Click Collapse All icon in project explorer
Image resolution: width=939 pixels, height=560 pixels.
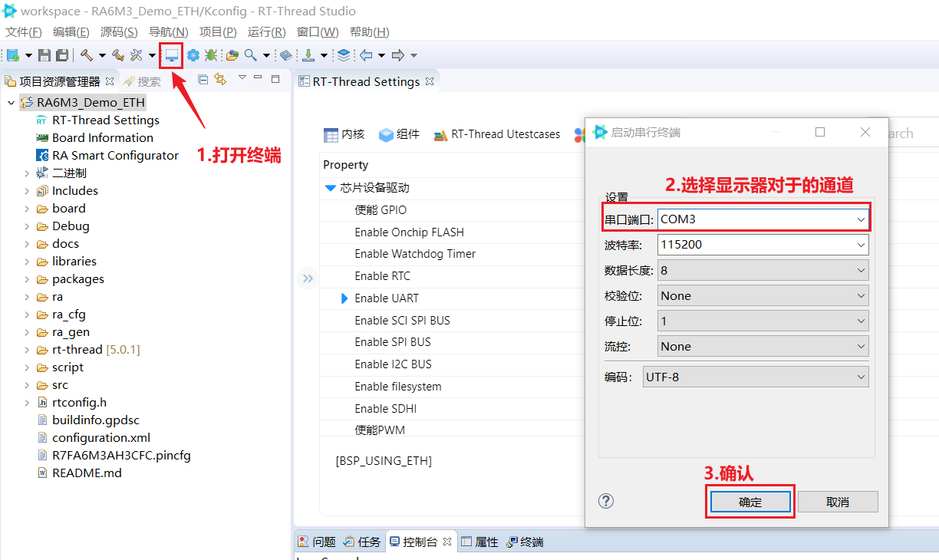(x=203, y=79)
